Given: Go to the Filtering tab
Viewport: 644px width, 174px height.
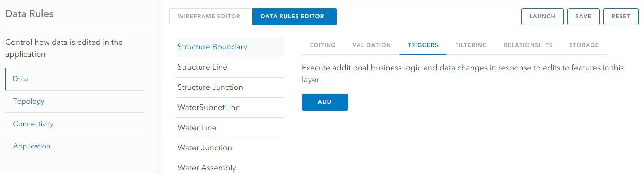Looking at the screenshot, I should (x=471, y=45).
